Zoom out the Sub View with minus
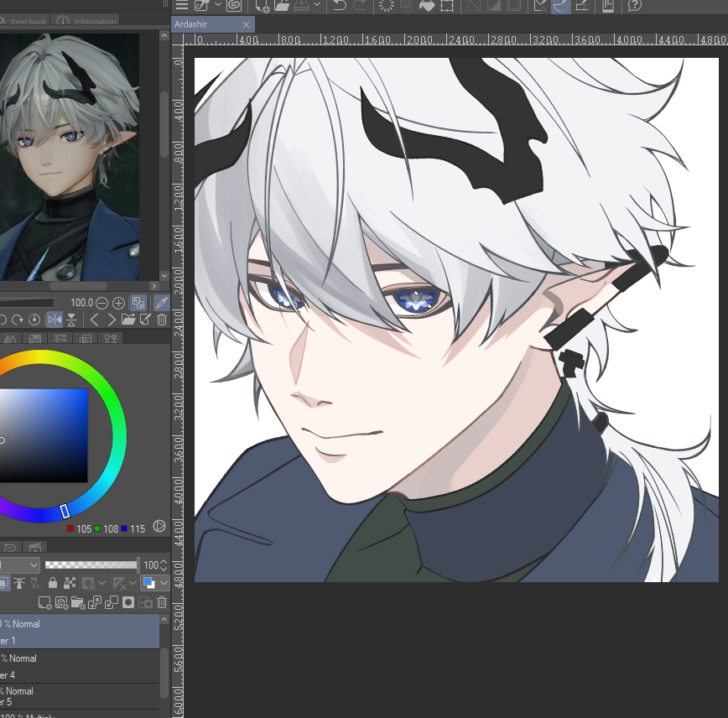Viewport: 728px width, 718px height. [x=101, y=304]
